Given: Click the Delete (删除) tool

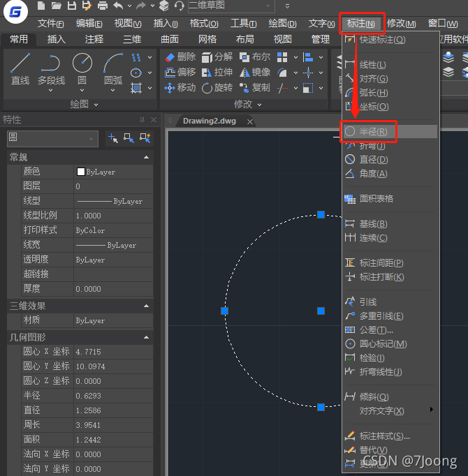Looking at the screenshot, I should pos(180,57).
